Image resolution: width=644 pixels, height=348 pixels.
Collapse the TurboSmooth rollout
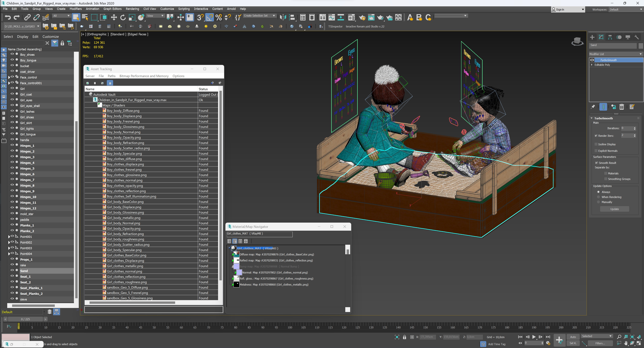coord(592,118)
